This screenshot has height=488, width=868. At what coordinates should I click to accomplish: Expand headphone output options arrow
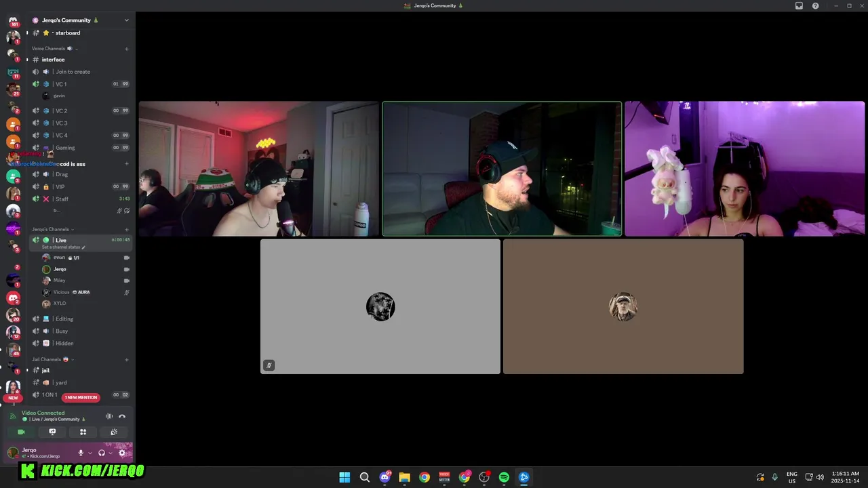point(110,453)
